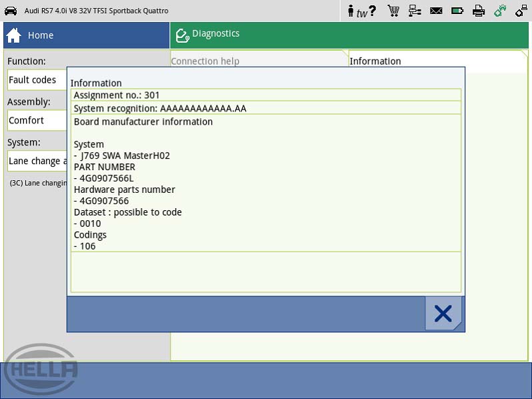Click the Assignment no. 301 row
The image size is (532, 399).
265,95
